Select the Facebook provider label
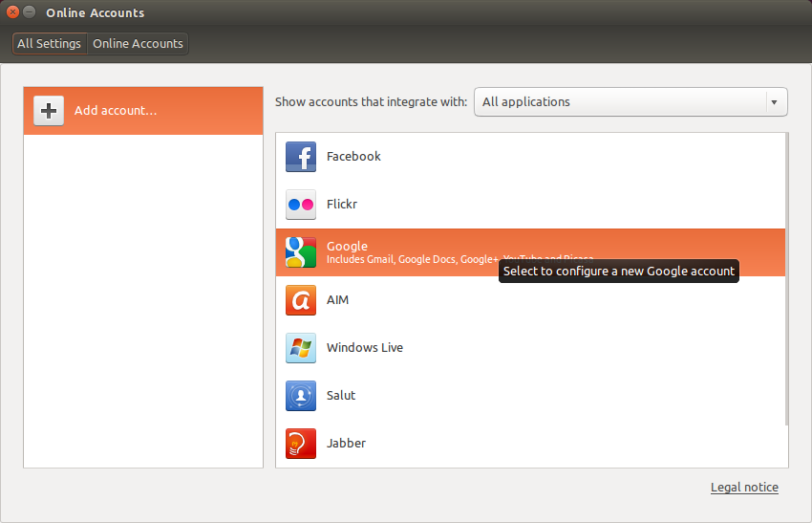 point(353,157)
